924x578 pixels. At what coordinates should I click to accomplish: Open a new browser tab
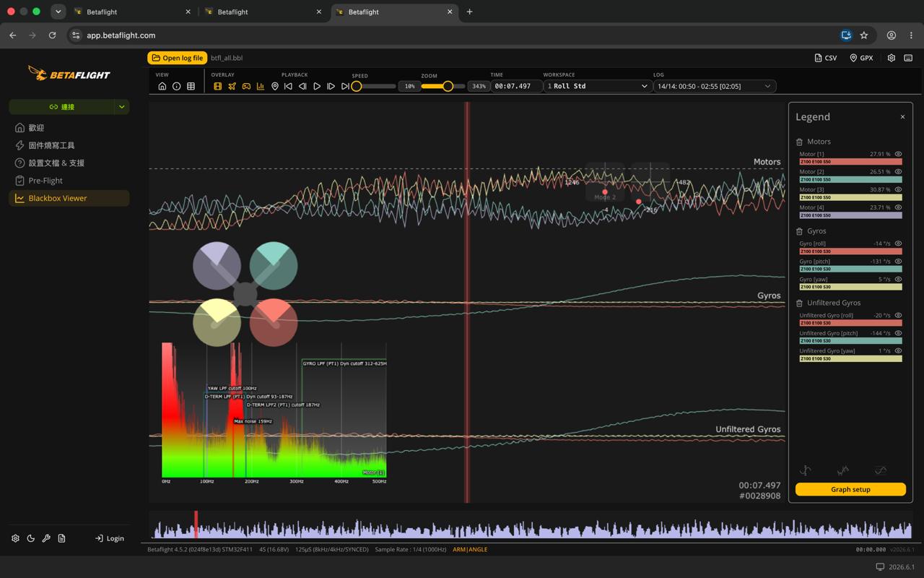[x=470, y=12]
